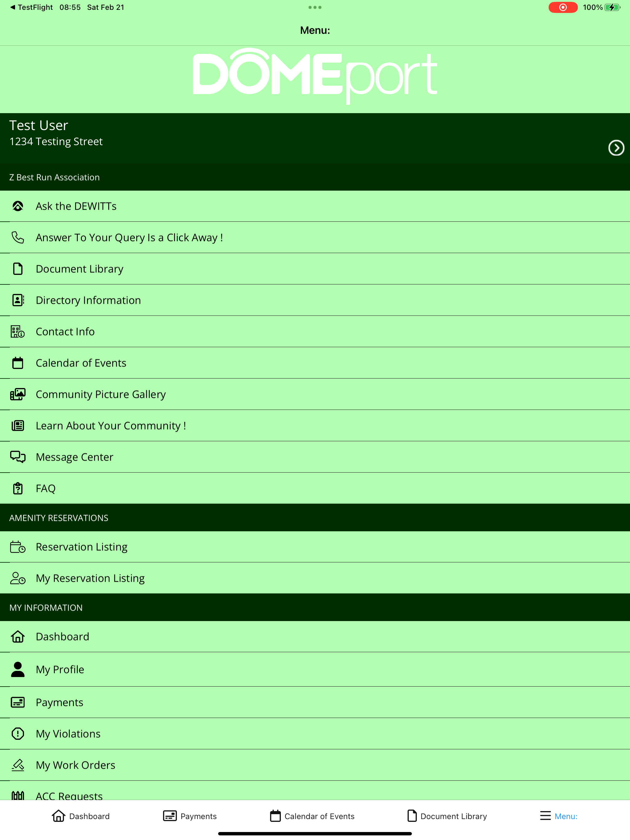
Task: Tap the house icon in the bottom tab bar
Action: pyautogui.click(x=58, y=815)
